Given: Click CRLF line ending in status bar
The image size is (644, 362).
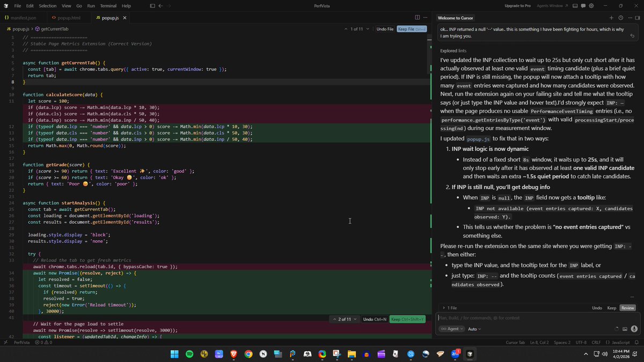Looking at the screenshot, I should (x=596, y=342).
